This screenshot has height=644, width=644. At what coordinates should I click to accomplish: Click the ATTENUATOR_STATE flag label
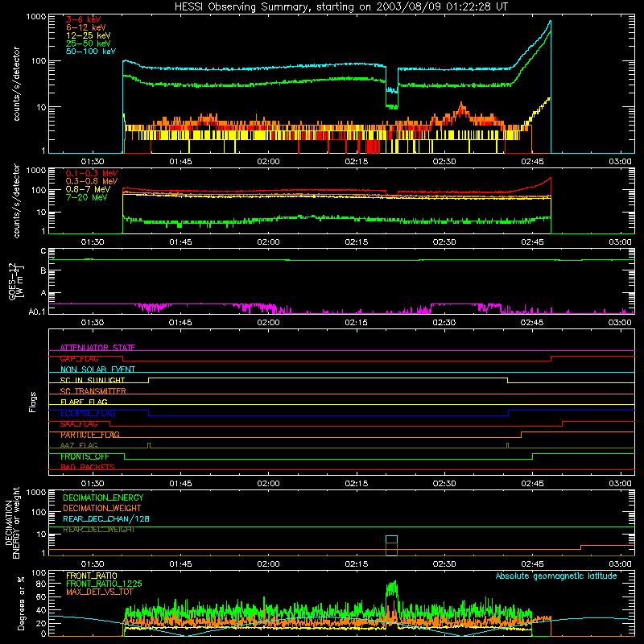pyautogui.click(x=97, y=348)
